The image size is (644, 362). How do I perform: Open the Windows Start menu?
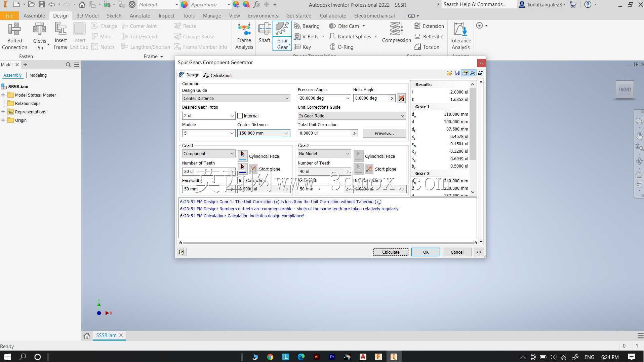(7, 357)
